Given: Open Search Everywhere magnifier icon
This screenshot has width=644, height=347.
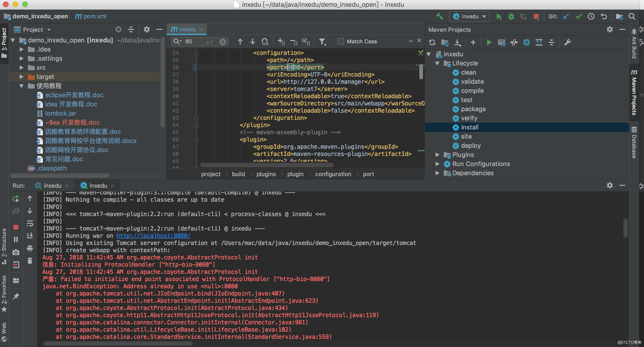Looking at the screenshot, I should [632, 17].
